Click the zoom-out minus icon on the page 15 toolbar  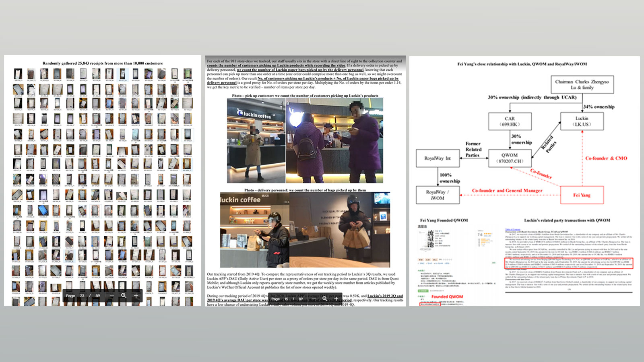coord(313,299)
